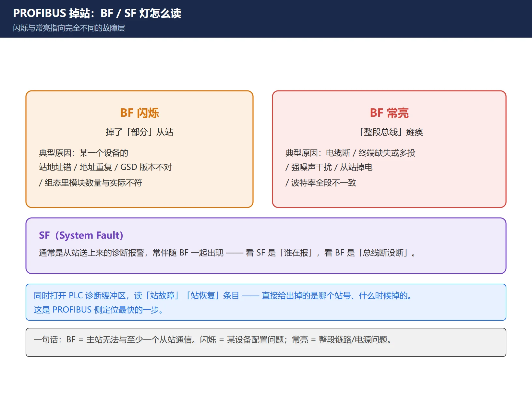Click the line '这是 PROFIBUS 侧定位最快的一步。'

(98, 310)
